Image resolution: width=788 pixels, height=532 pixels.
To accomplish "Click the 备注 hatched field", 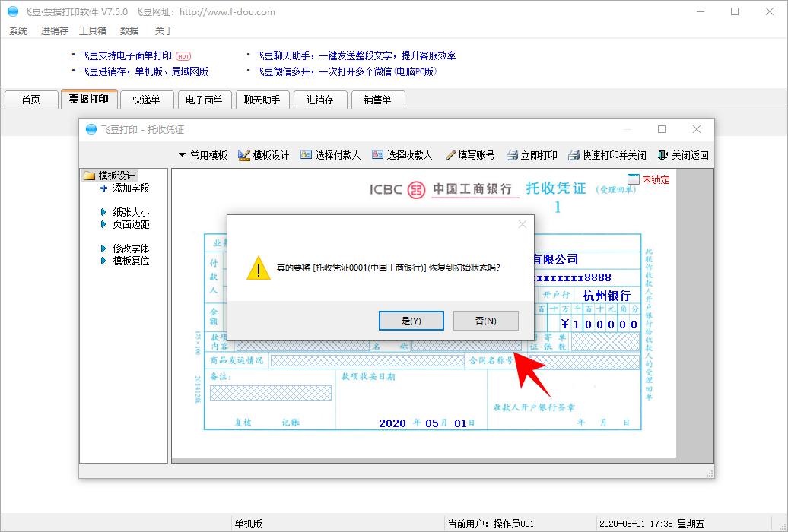I will coord(270,393).
